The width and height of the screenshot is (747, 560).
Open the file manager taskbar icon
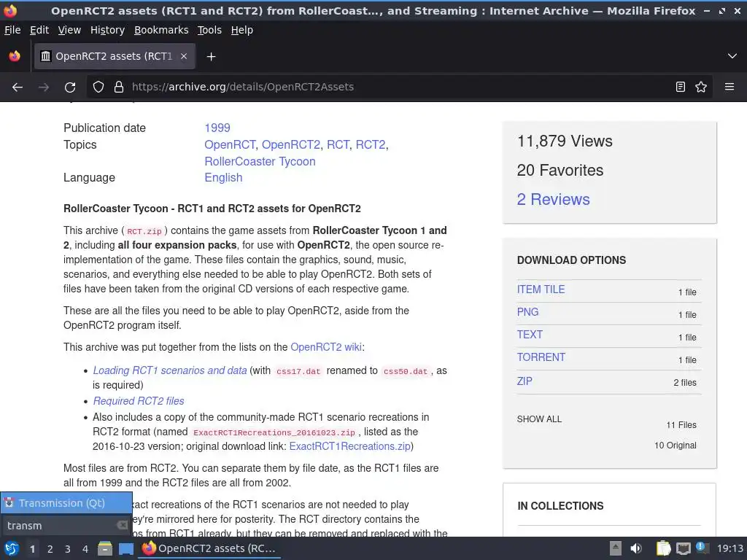coord(105,549)
